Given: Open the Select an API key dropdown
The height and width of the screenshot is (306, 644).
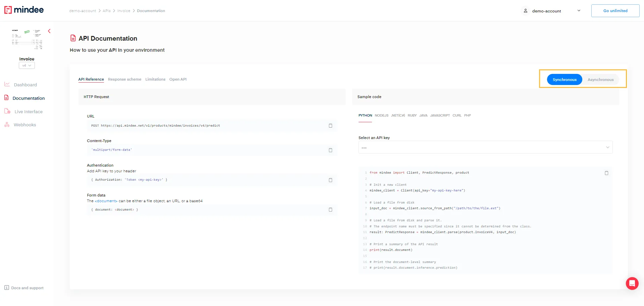Looking at the screenshot, I should pyautogui.click(x=485, y=147).
